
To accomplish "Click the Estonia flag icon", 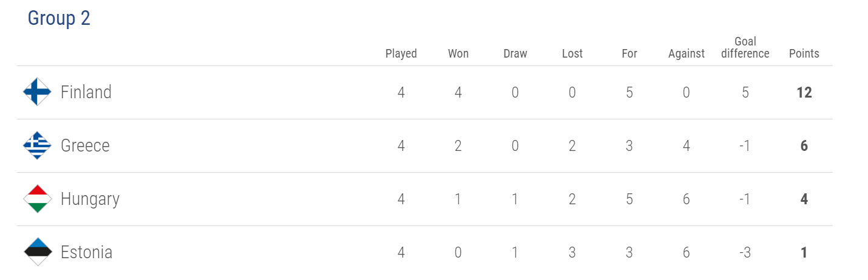I will (37, 252).
